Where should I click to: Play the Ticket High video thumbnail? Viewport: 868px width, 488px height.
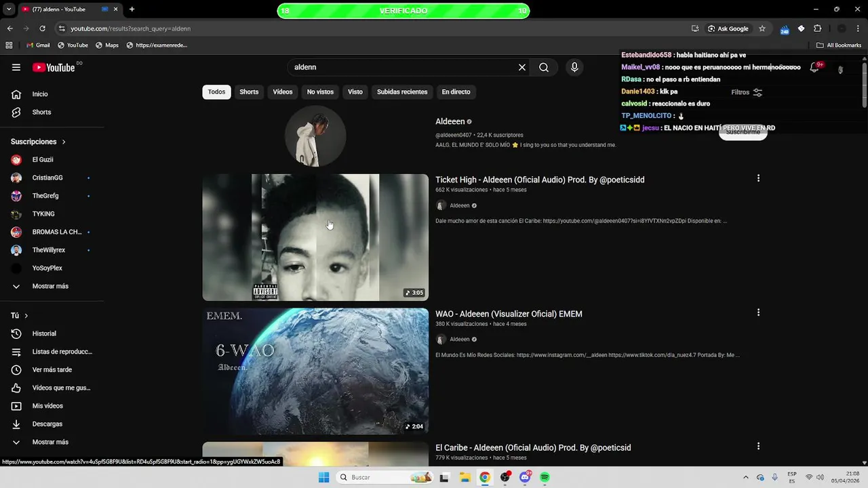pyautogui.click(x=315, y=237)
